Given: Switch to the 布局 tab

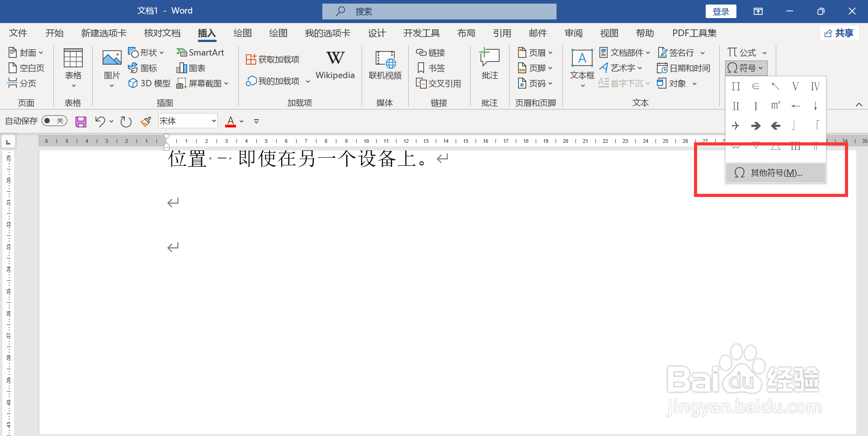Looking at the screenshot, I should [466, 33].
